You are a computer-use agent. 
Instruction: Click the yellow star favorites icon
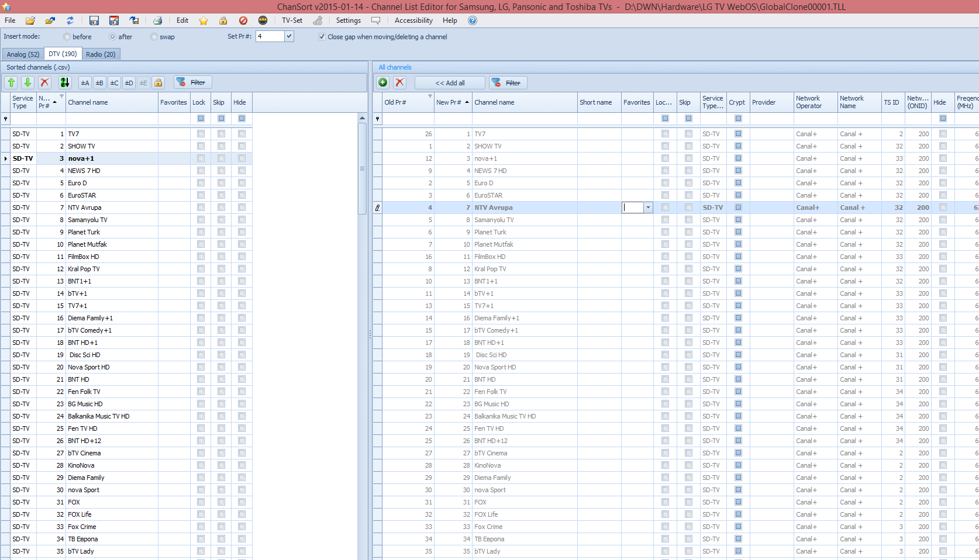click(x=204, y=20)
